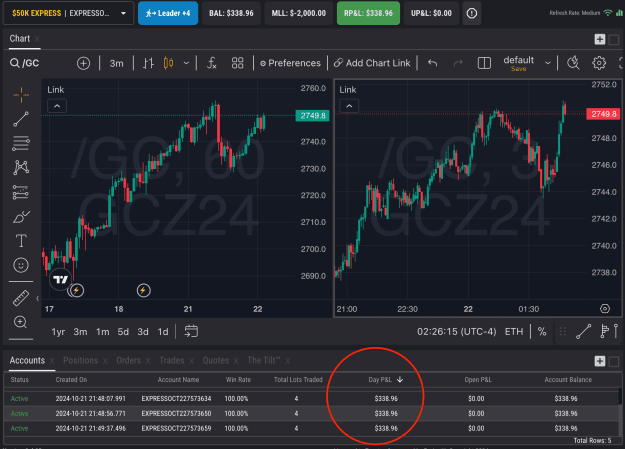
Task: Select the zoom in tool
Action: click(x=21, y=322)
